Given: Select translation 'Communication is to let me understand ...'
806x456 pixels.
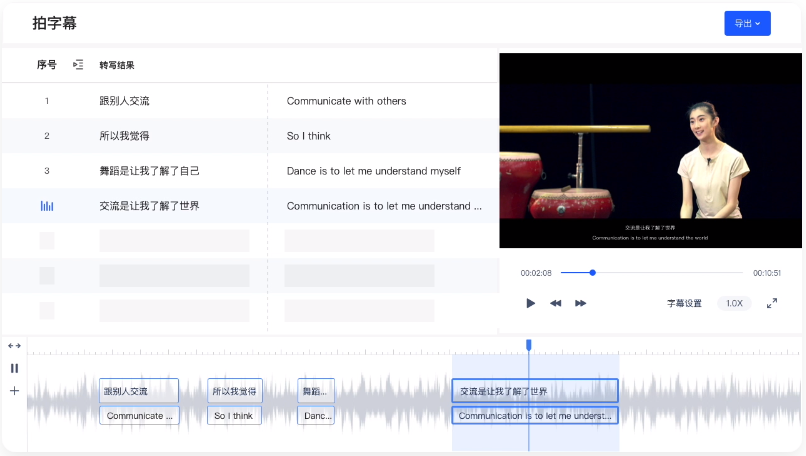Looking at the screenshot, I should click(x=384, y=206).
